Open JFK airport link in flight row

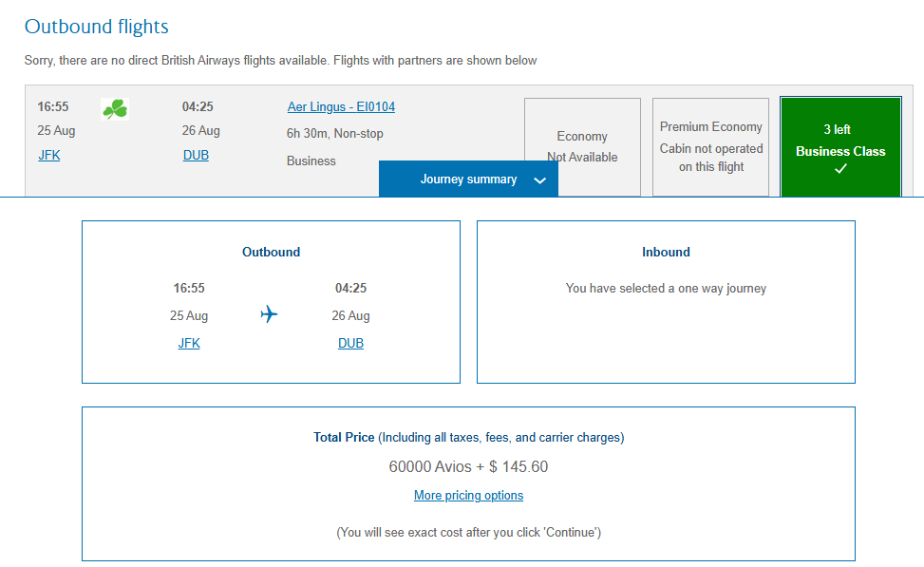[x=49, y=155]
